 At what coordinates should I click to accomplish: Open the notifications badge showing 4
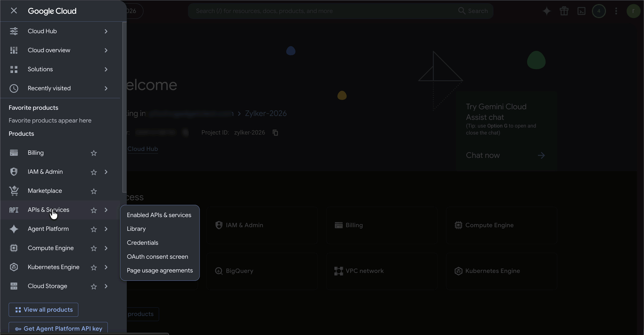pyautogui.click(x=599, y=11)
